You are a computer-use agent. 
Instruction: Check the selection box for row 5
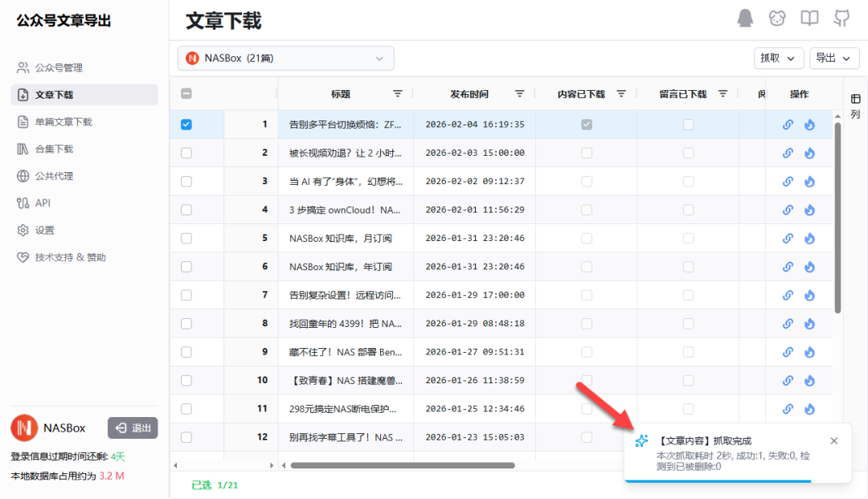pos(186,239)
